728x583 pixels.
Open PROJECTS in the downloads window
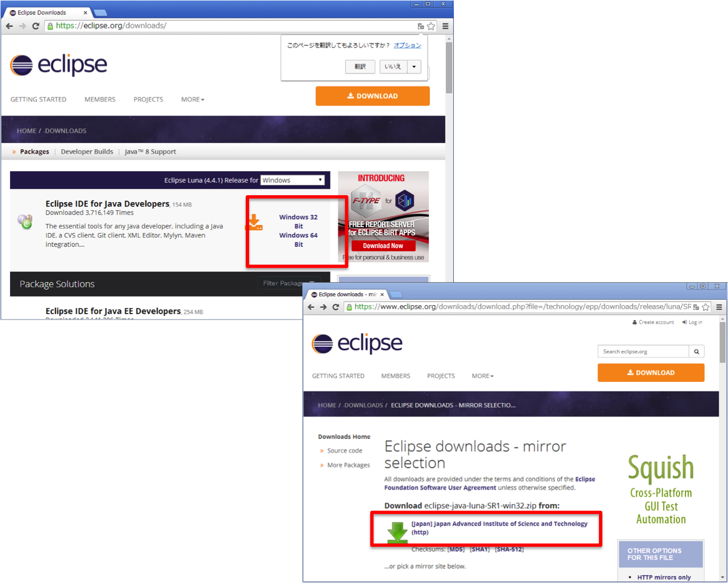pyautogui.click(x=148, y=99)
